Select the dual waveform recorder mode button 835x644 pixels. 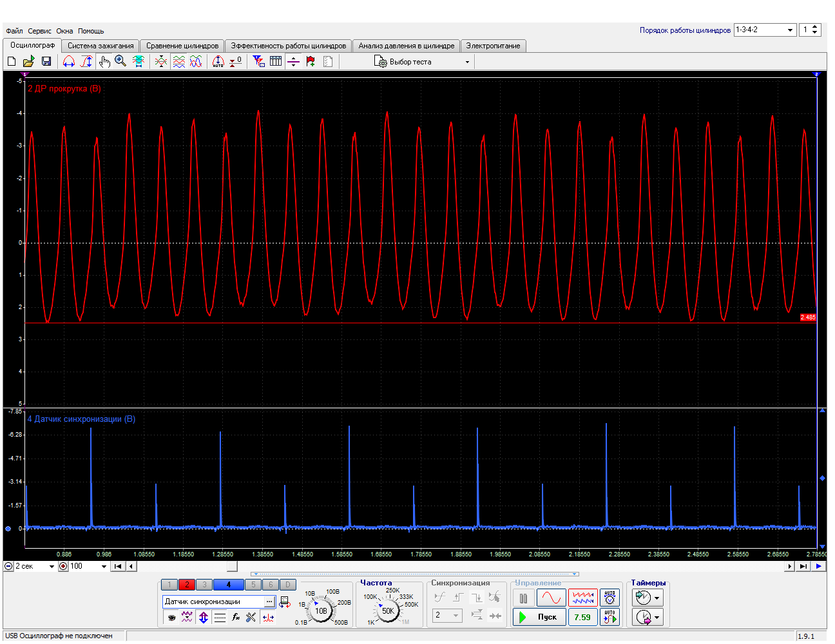583,598
